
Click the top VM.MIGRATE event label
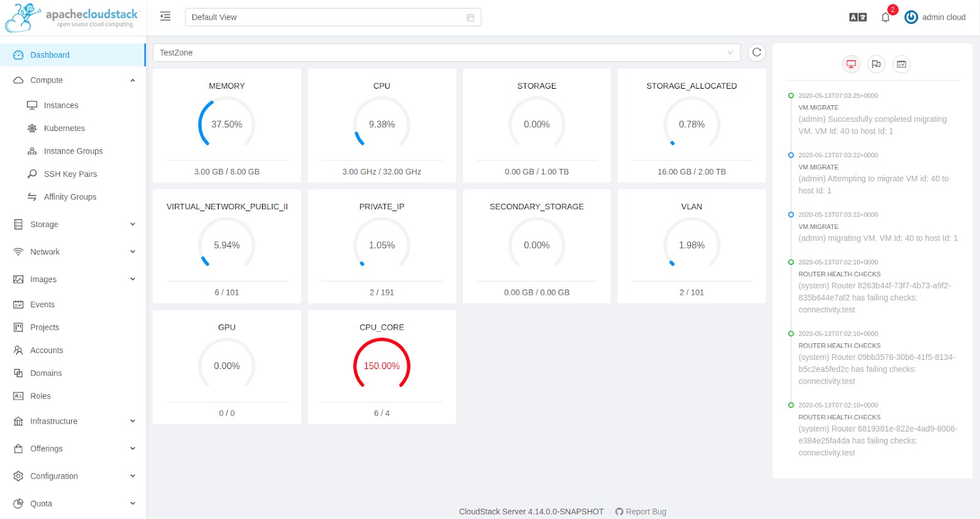[818, 108]
